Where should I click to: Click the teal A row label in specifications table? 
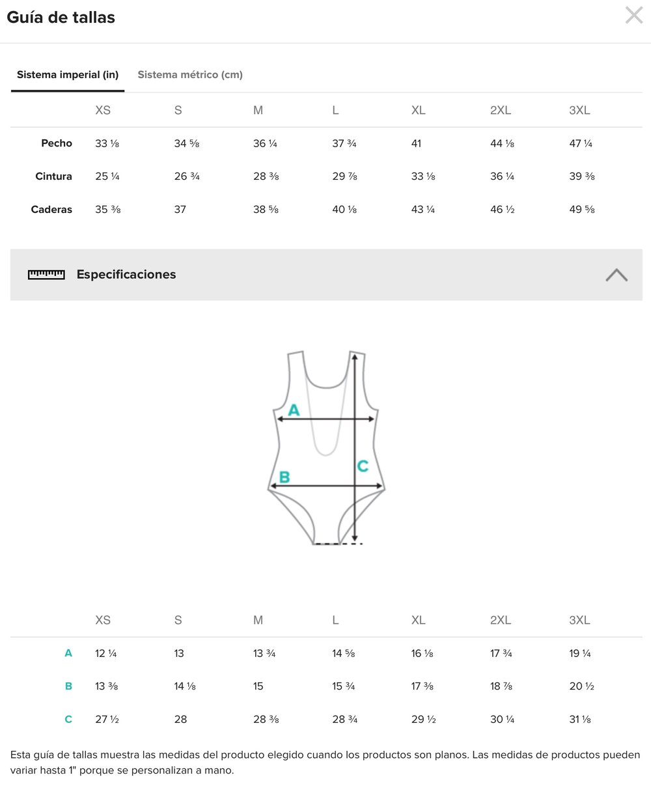click(x=68, y=653)
